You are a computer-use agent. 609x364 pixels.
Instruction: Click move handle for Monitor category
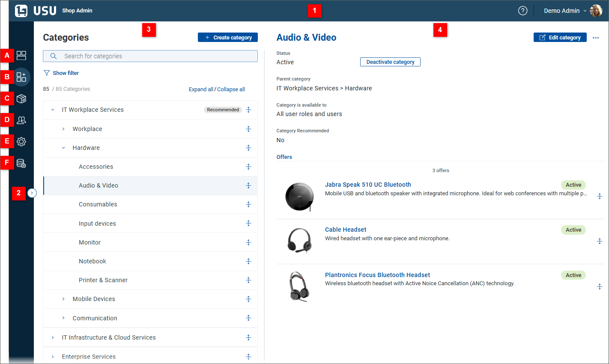248,242
